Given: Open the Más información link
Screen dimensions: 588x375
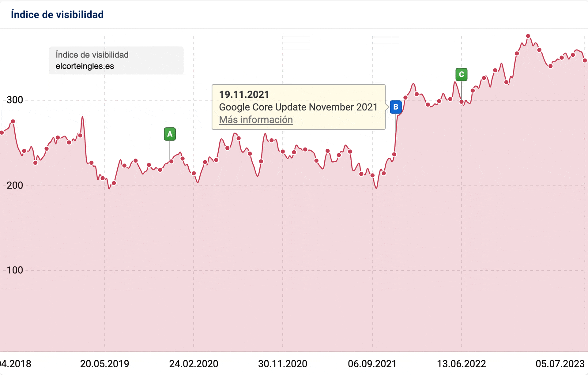Looking at the screenshot, I should pyautogui.click(x=256, y=120).
